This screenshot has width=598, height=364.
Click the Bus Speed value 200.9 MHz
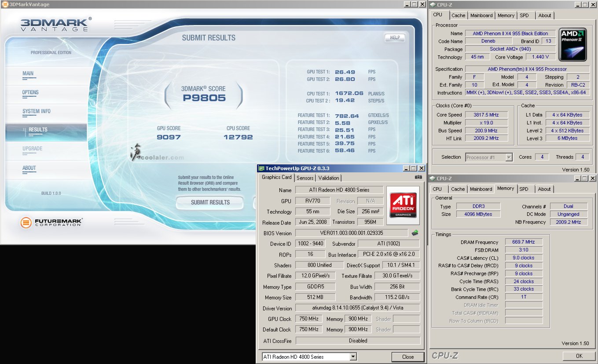[486, 131]
